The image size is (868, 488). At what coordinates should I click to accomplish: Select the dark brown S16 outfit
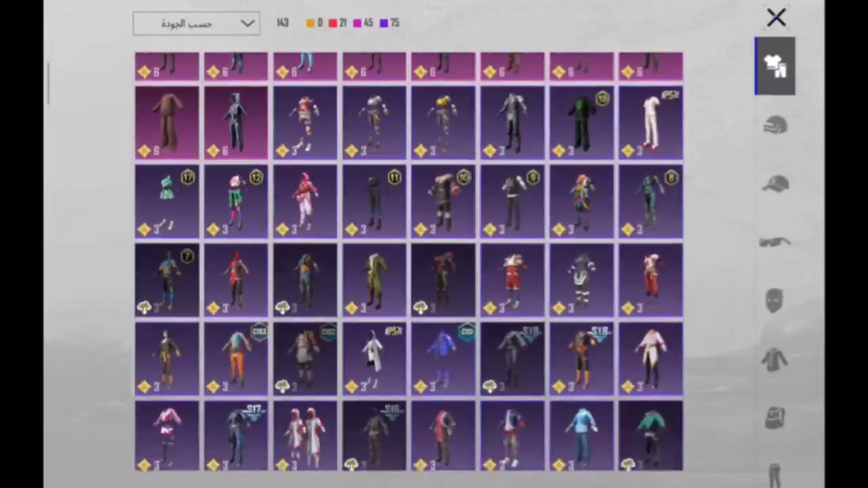[374, 436]
